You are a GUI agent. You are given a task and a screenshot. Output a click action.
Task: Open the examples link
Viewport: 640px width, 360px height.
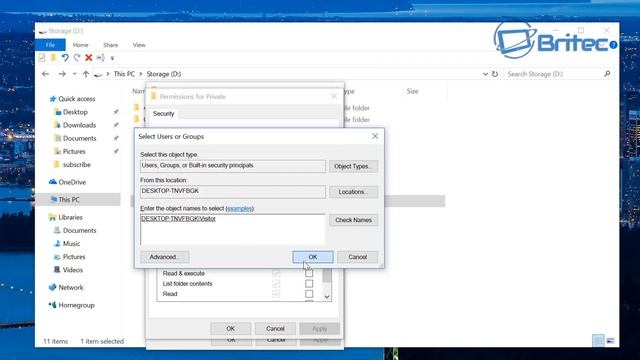(240, 209)
